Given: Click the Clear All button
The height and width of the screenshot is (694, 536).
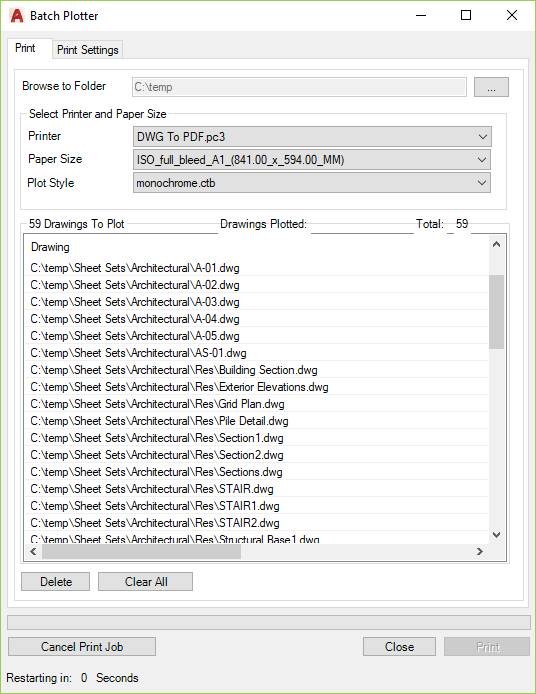Looking at the screenshot, I should point(145,582).
